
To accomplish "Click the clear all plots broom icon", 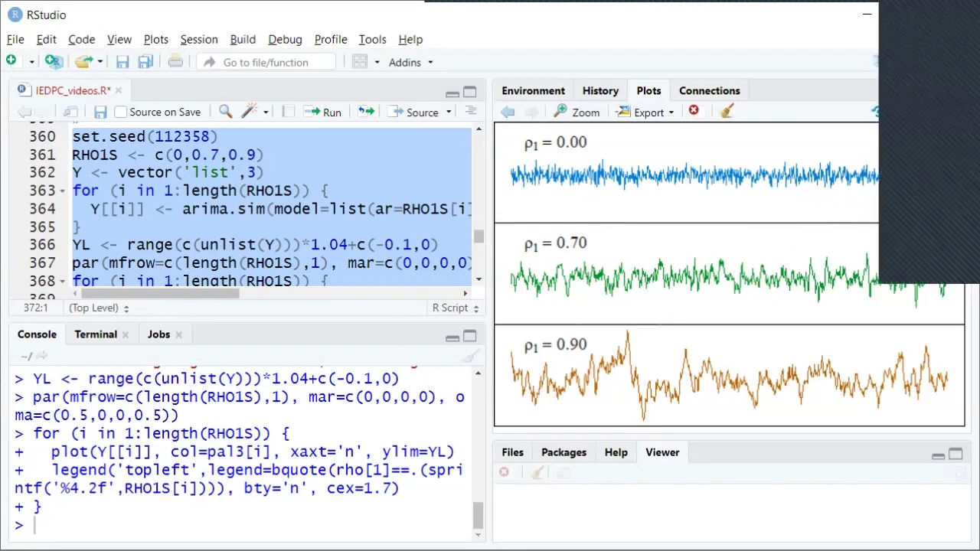I will point(727,111).
